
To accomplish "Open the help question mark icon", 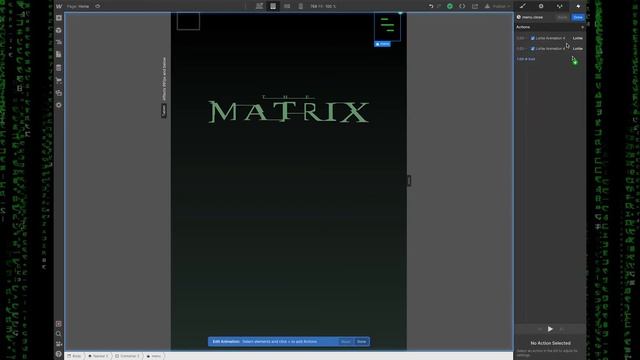I will [59, 354].
